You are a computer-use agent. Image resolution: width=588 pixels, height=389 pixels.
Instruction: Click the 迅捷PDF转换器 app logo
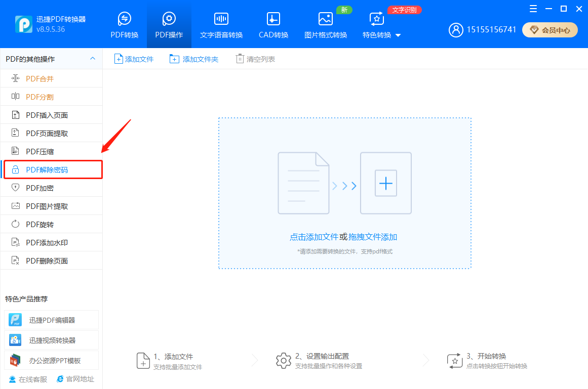pos(23,24)
